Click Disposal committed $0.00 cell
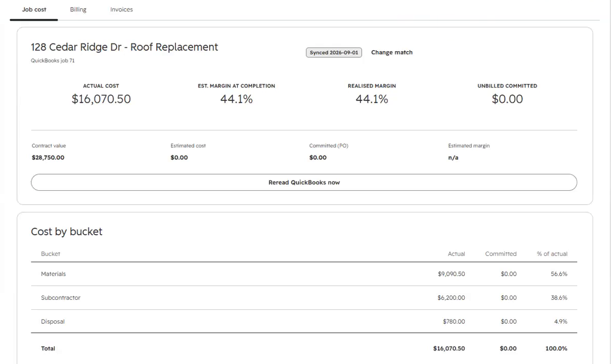 pyautogui.click(x=509, y=322)
